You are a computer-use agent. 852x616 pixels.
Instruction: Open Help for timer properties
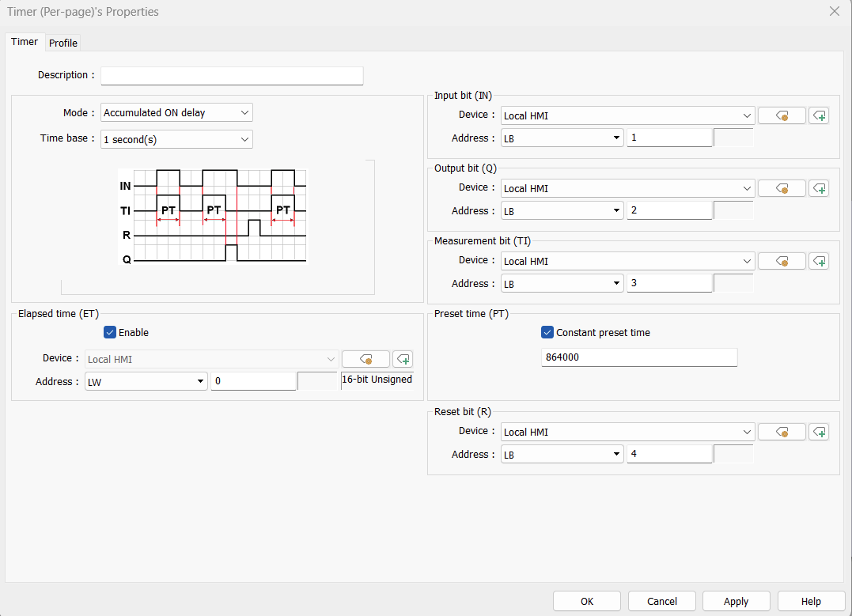tap(811, 601)
